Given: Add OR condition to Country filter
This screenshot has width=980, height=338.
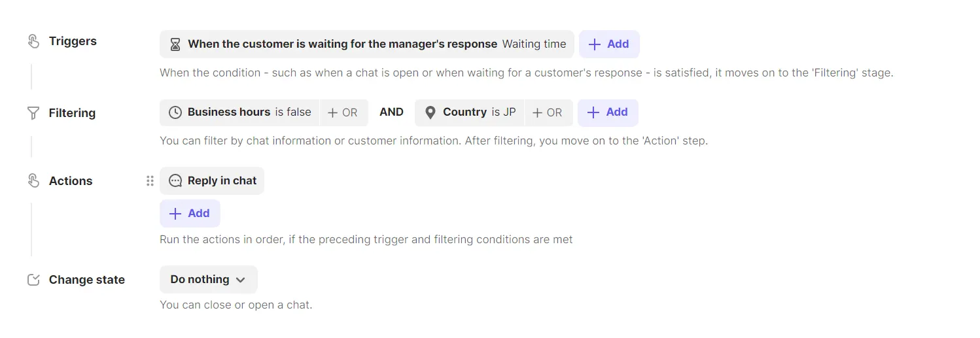Looking at the screenshot, I should pyautogui.click(x=548, y=112).
